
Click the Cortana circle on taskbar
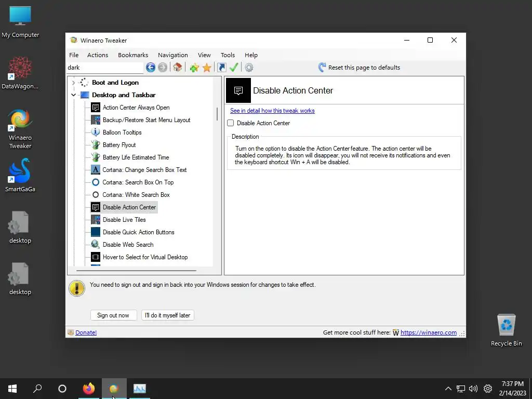coord(62,389)
